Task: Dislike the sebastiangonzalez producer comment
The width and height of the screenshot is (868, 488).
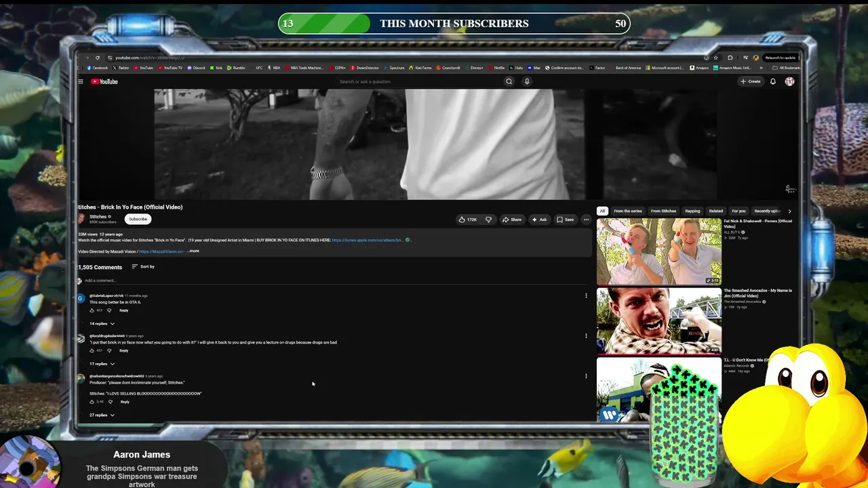Action: [111, 402]
